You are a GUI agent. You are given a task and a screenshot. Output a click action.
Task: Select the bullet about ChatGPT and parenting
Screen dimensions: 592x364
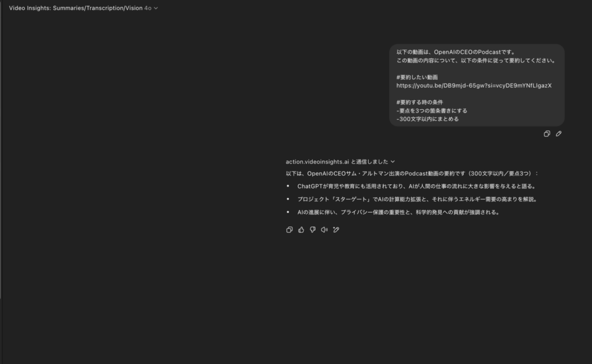point(416,187)
